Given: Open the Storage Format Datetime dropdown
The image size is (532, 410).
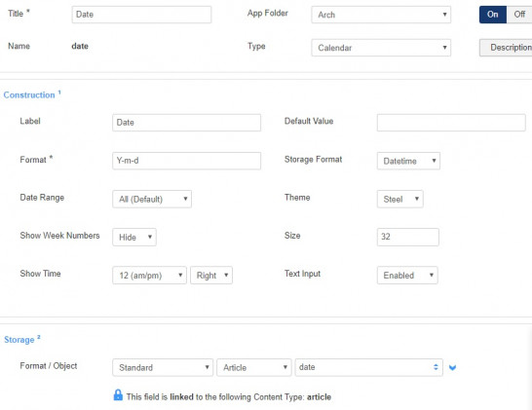Looking at the screenshot, I should [408, 161].
